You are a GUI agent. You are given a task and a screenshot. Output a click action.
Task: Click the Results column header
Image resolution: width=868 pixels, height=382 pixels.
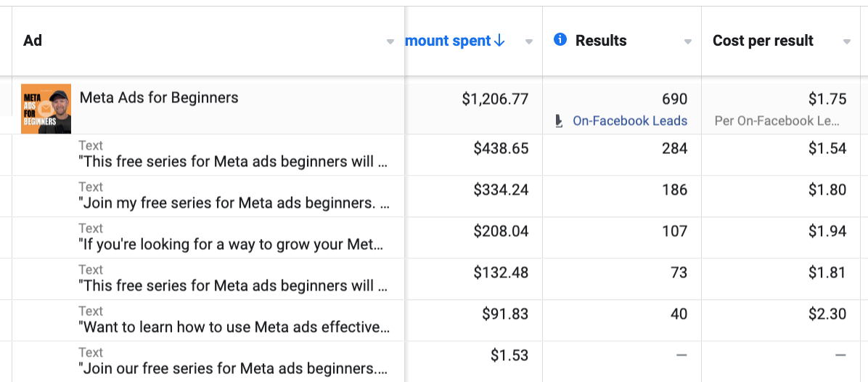(x=601, y=41)
